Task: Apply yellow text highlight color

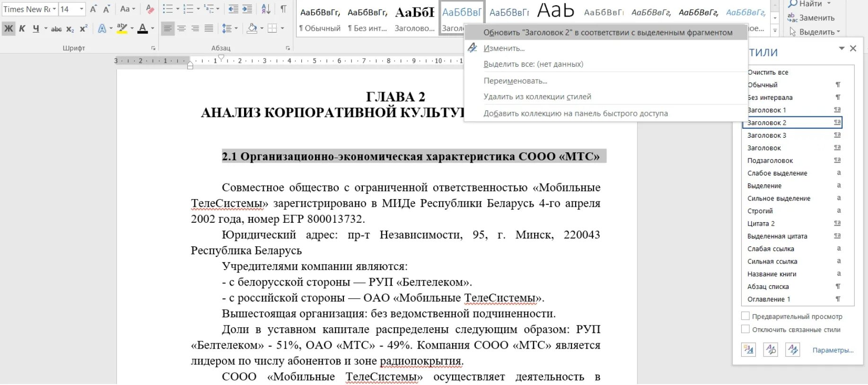Action: (x=122, y=29)
